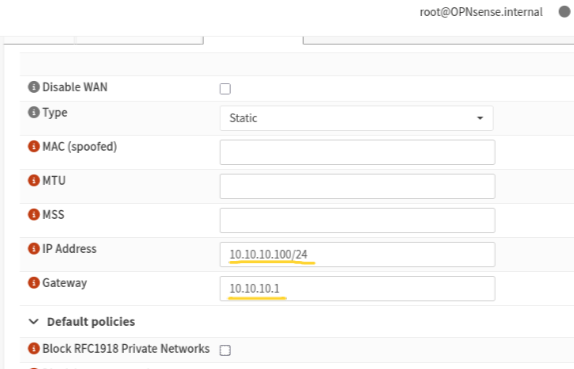Enable Block RFC1918 Private Networks checkbox
574x369 pixels.
pos(225,350)
